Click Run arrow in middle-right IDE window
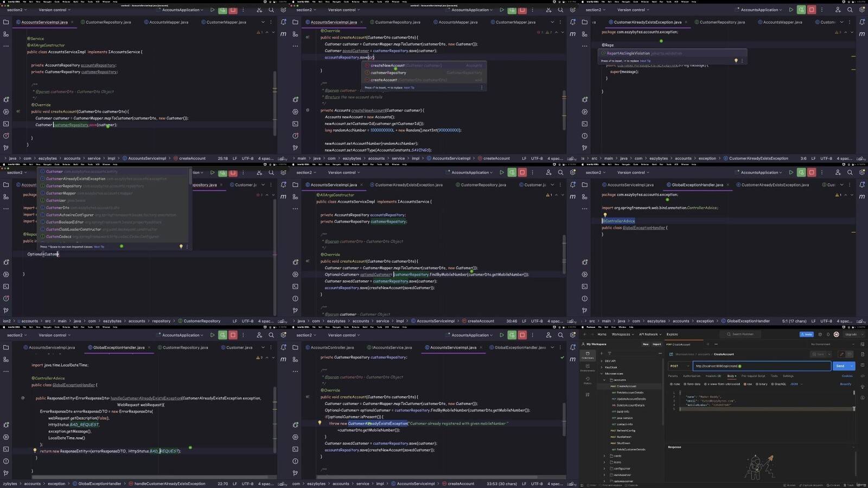The image size is (868, 488). click(x=791, y=173)
